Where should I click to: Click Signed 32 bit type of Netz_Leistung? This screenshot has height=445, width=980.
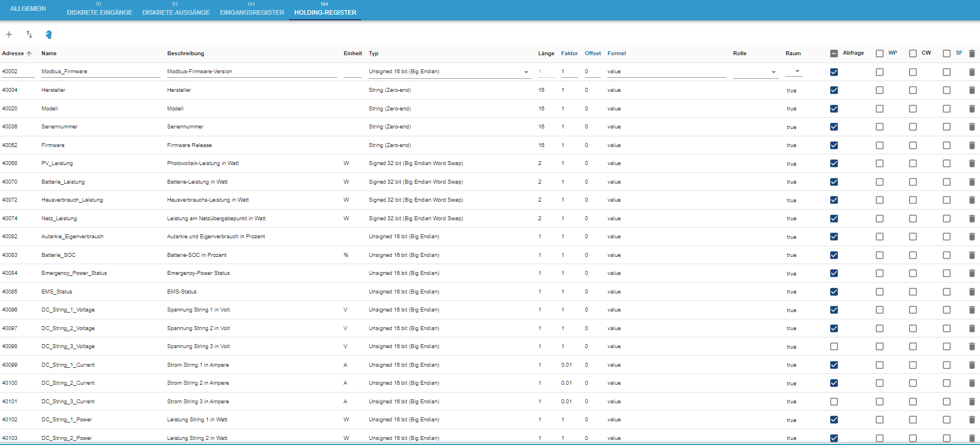416,219
